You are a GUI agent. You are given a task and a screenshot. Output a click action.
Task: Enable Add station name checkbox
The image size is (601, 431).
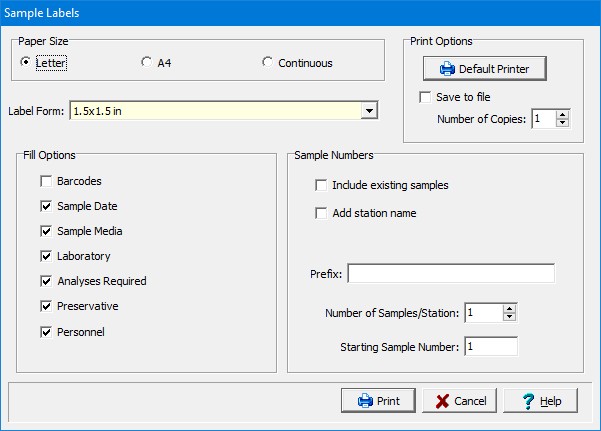321,213
